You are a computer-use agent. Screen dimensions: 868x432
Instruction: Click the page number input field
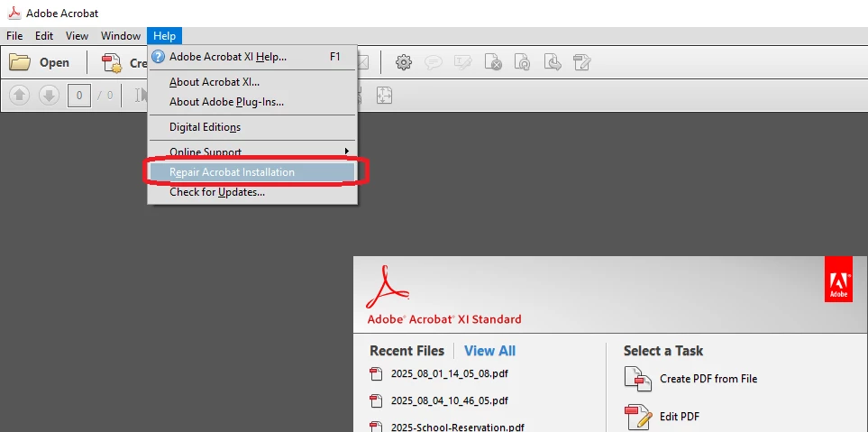pyautogui.click(x=79, y=96)
